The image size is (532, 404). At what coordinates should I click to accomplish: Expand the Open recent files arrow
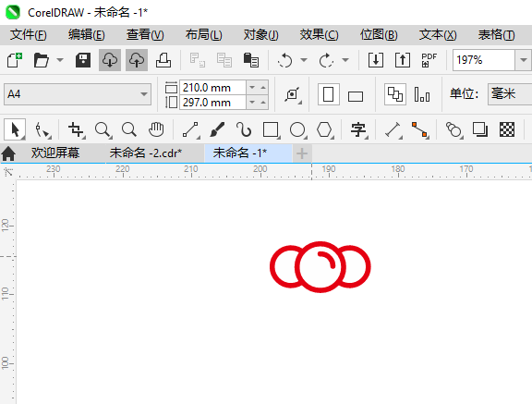tap(60, 60)
